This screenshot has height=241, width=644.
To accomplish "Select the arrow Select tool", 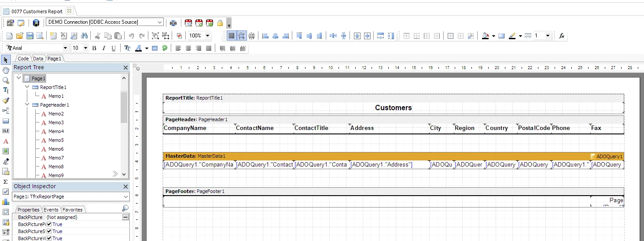I will click(x=6, y=59).
